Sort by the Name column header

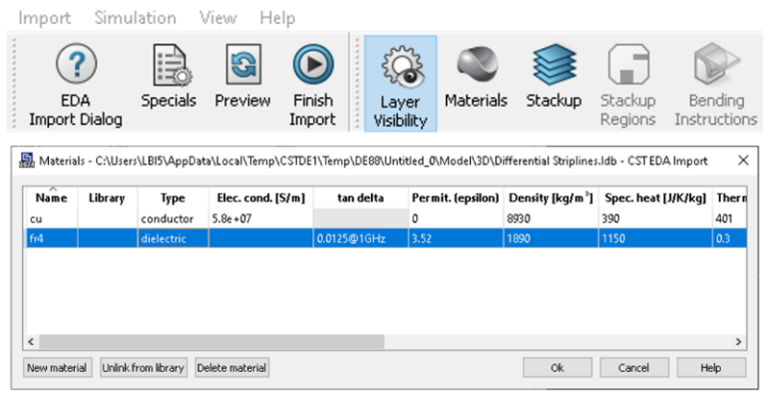[51, 198]
